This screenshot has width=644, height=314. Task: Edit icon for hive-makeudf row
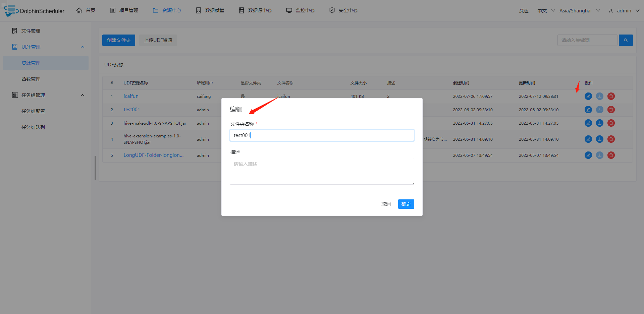588,123
